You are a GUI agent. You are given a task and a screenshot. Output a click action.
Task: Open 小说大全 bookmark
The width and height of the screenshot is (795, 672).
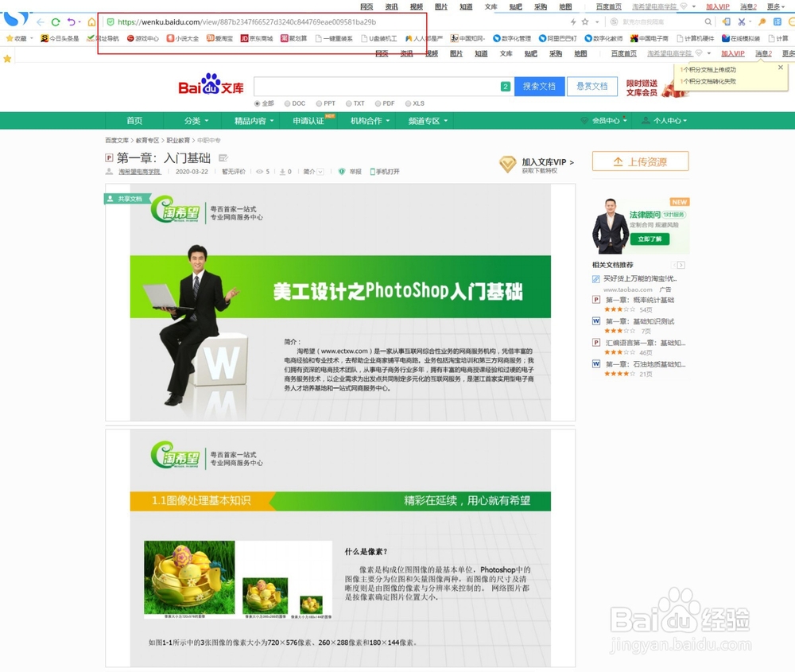pos(183,38)
